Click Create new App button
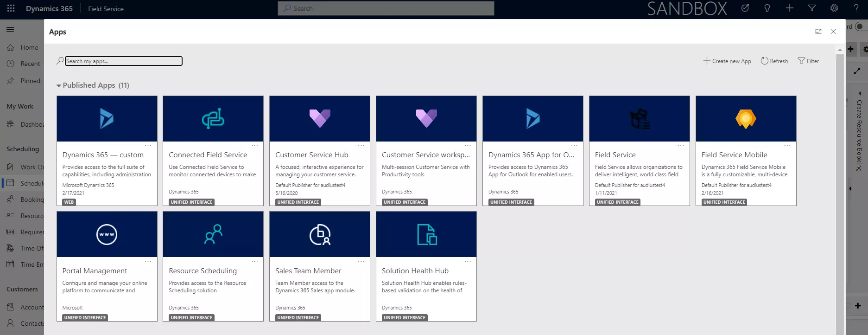 (727, 61)
